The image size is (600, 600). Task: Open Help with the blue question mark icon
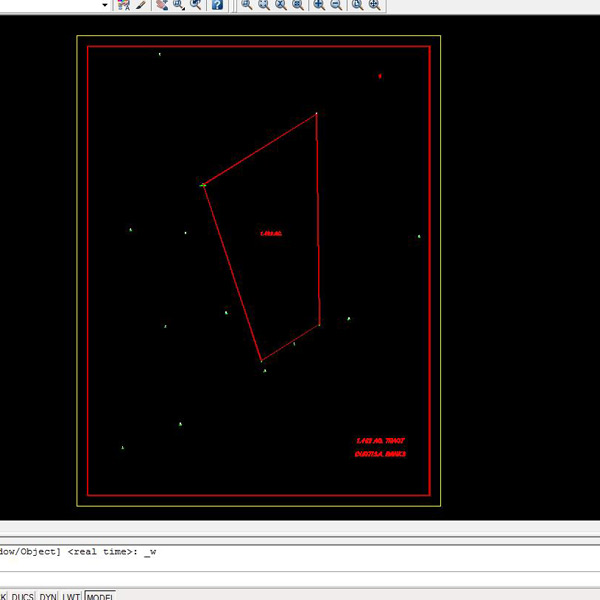(x=217, y=5)
